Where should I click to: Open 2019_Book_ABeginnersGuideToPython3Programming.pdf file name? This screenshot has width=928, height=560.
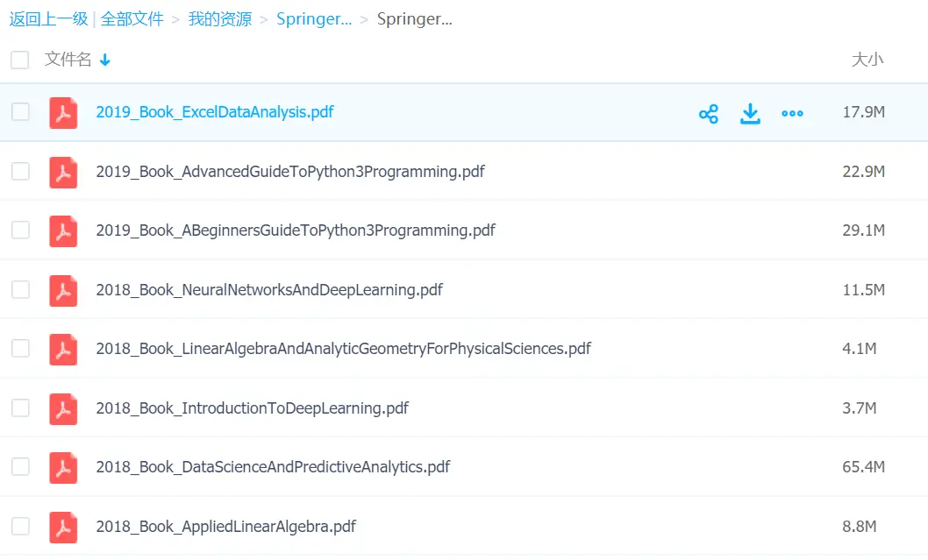pyautogui.click(x=296, y=230)
